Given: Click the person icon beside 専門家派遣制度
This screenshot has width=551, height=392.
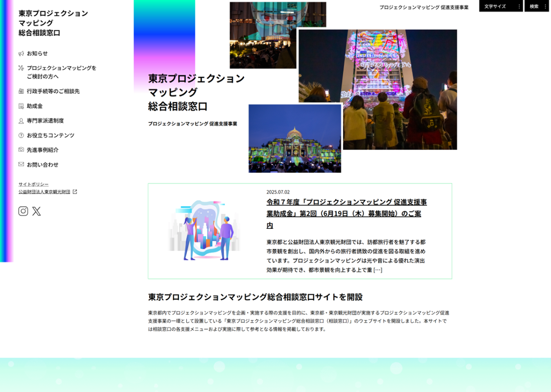Looking at the screenshot, I should 21,121.
